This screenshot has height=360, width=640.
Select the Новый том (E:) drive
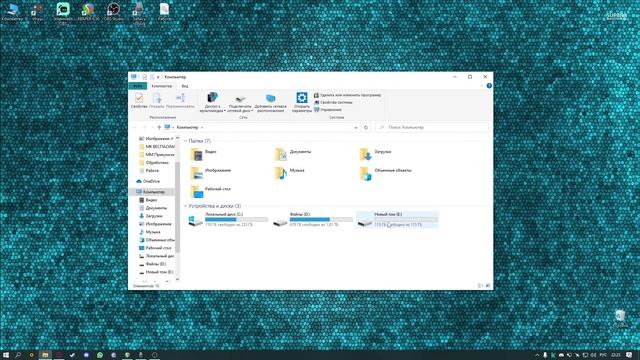point(397,220)
